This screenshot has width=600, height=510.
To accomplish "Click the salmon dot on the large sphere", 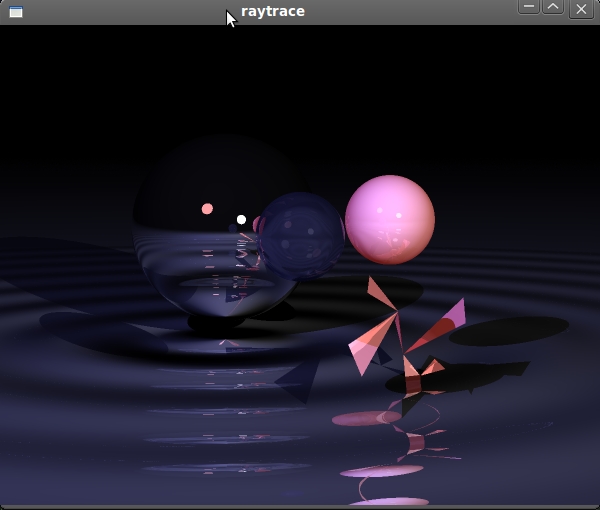I will pos(207,209).
